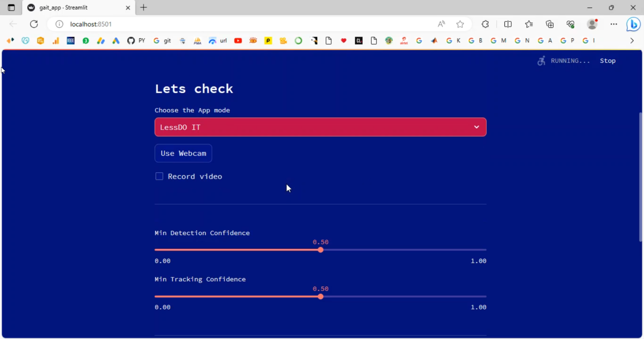The image size is (644, 339).
Task: Open the Google A bookmark
Action: 545,41
